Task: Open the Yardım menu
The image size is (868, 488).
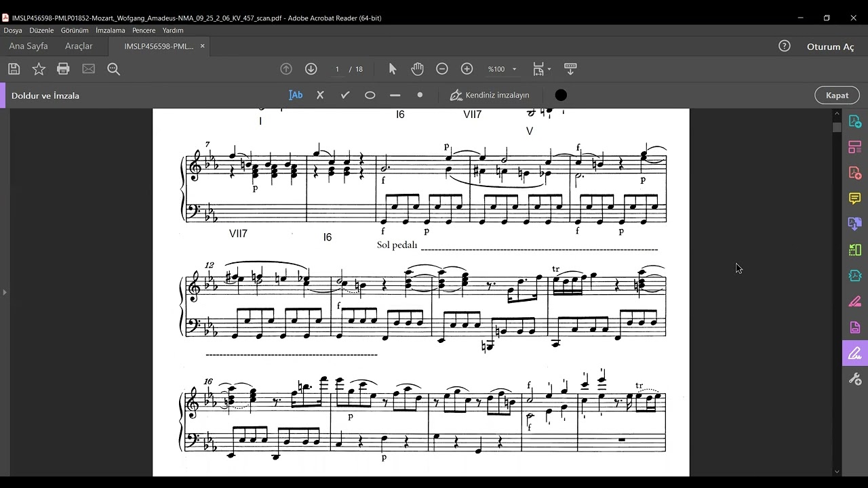Action: coord(173,30)
